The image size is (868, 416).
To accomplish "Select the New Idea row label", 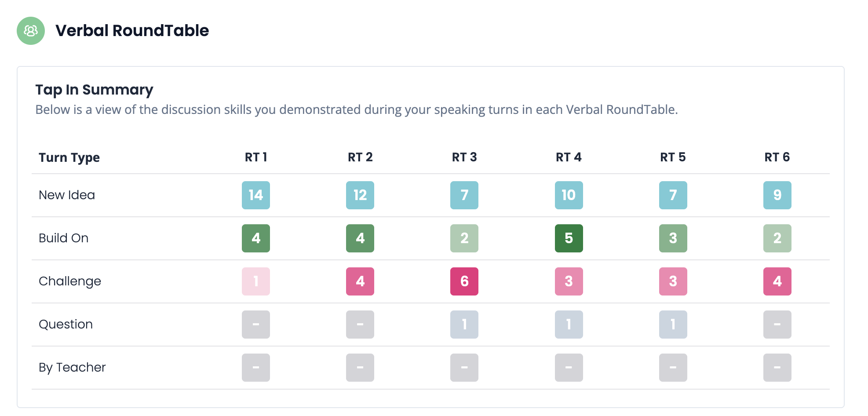I will pyautogui.click(x=67, y=195).
